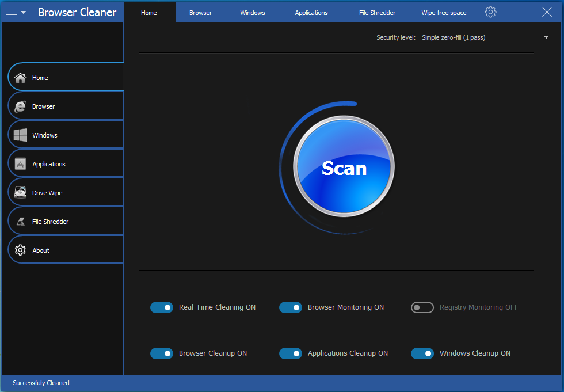Close the Browser Cleaner window
This screenshot has width=564, height=392.
point(547,12)
